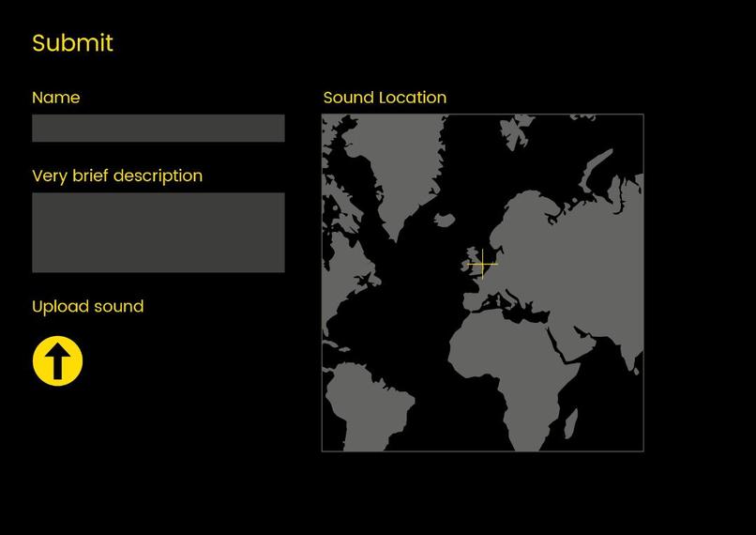Click the Name label

click(56, 98)
